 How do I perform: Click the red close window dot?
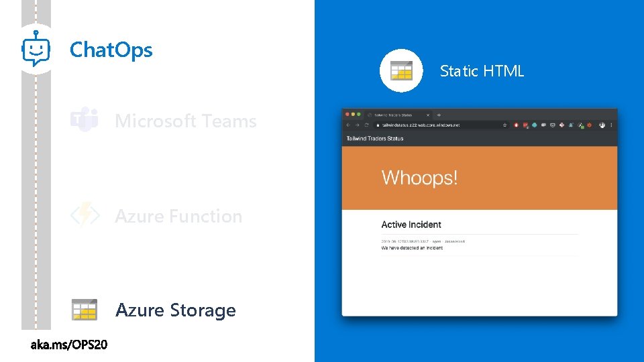pyautogui.click(x=347, y=115)
